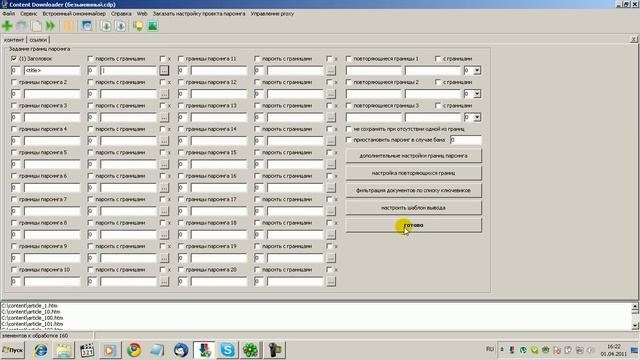This screenshot has height=360, width=640.
Task: Expand dropdown for повторяющиеся границы 1
Action: click(x=477, y=71)
